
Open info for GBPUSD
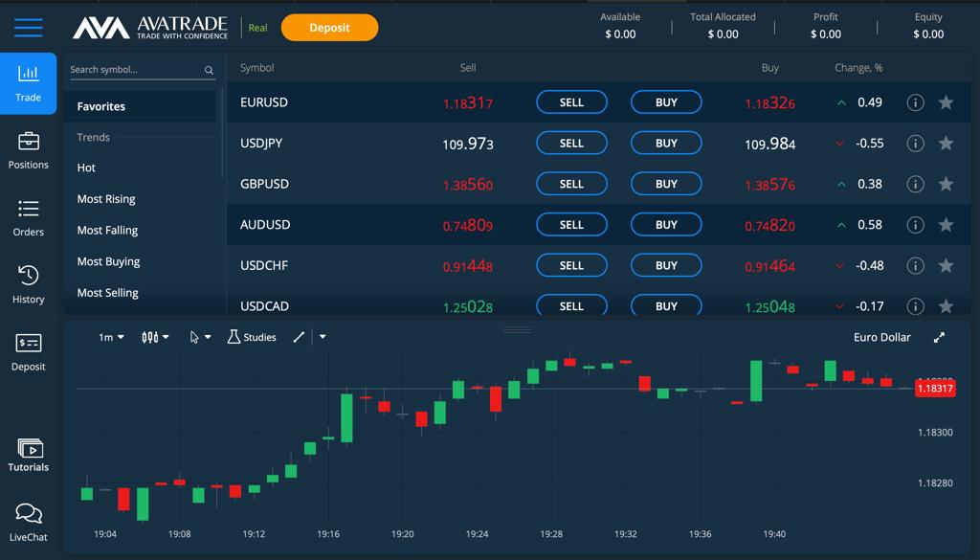click(x=915, y=184)
